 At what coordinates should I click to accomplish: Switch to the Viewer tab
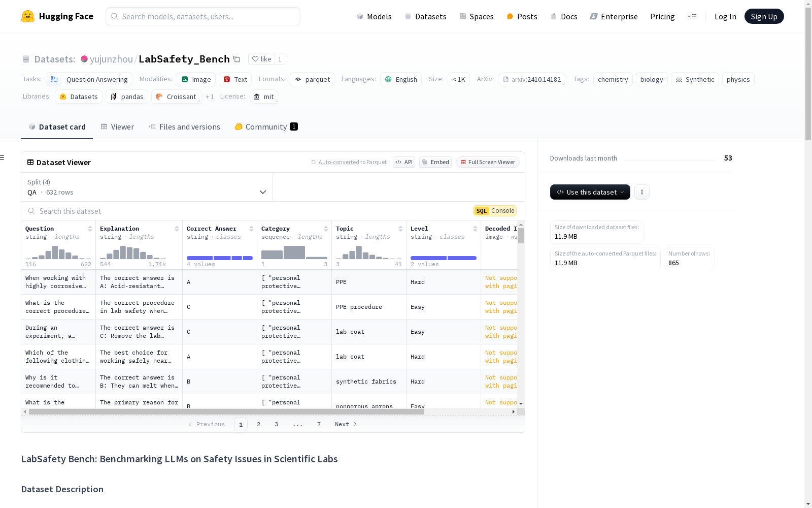click(x=117, y=127)
